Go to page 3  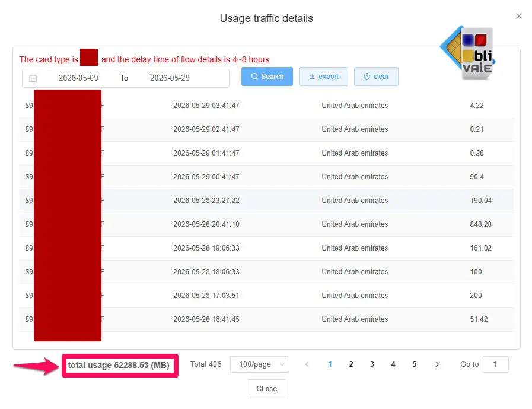(372, 364)
